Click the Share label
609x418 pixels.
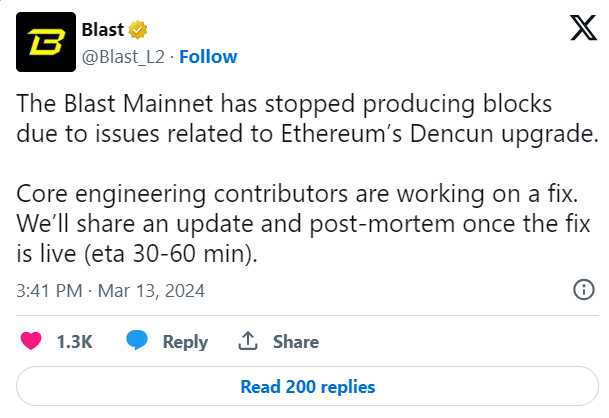coord(296,342)
